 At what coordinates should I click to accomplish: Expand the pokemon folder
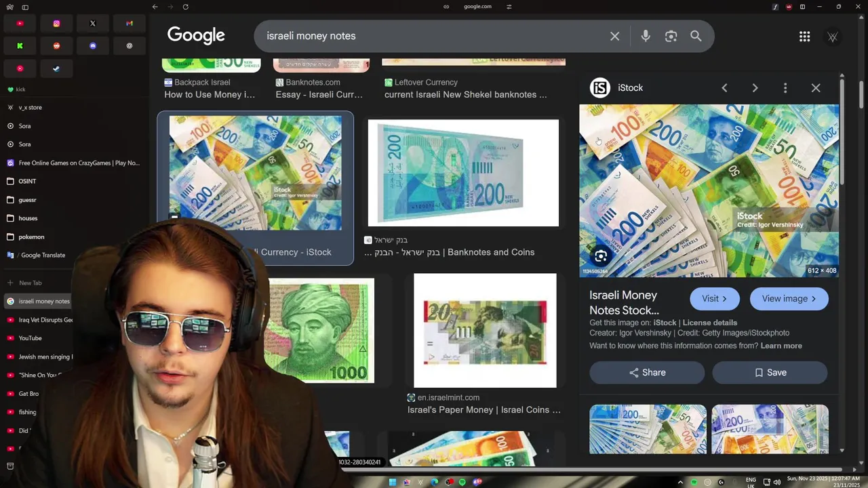[x=75, y=237]
